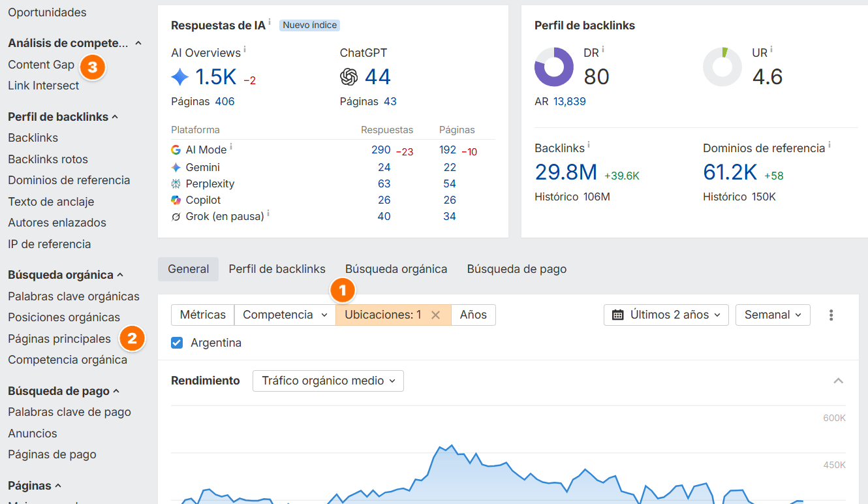Open Autores enlazados in sidebar
Screen dimensions: 868x504
click(57, 223)
